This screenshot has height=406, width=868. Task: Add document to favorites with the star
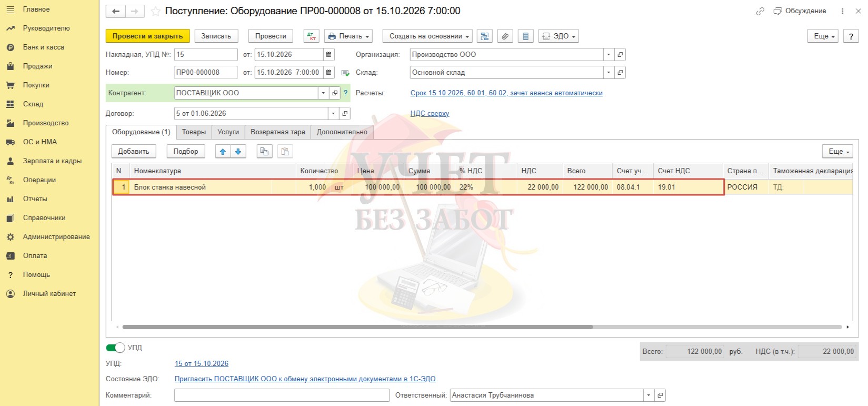pos(155,11)
